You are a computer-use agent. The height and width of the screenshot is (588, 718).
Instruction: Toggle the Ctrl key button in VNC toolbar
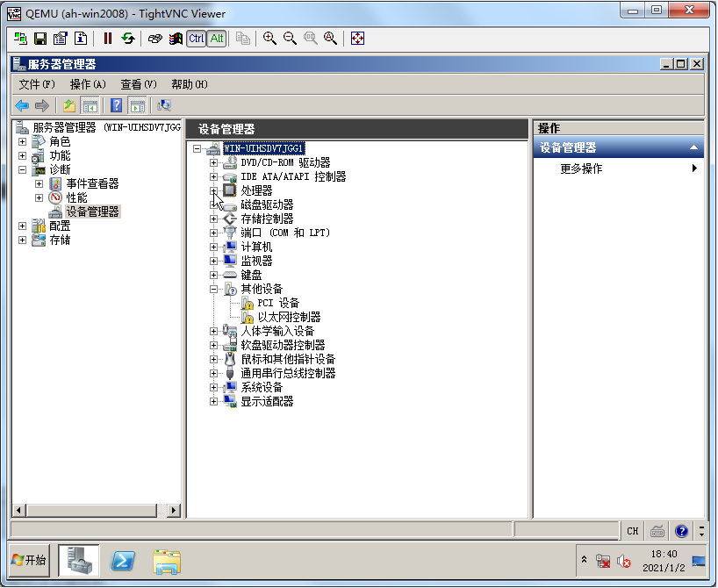(x=196, y=38)
